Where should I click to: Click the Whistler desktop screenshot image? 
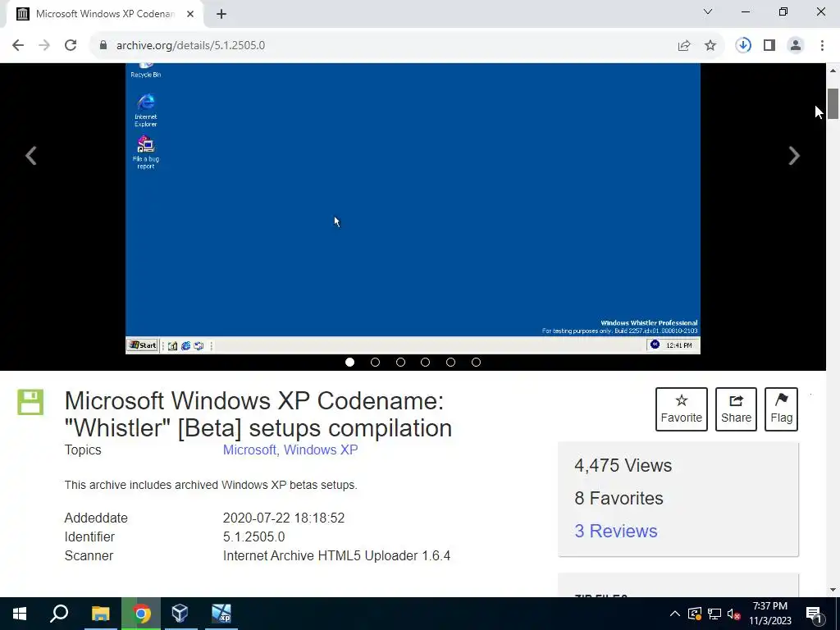pyautogui.click(x=413, y=208)
